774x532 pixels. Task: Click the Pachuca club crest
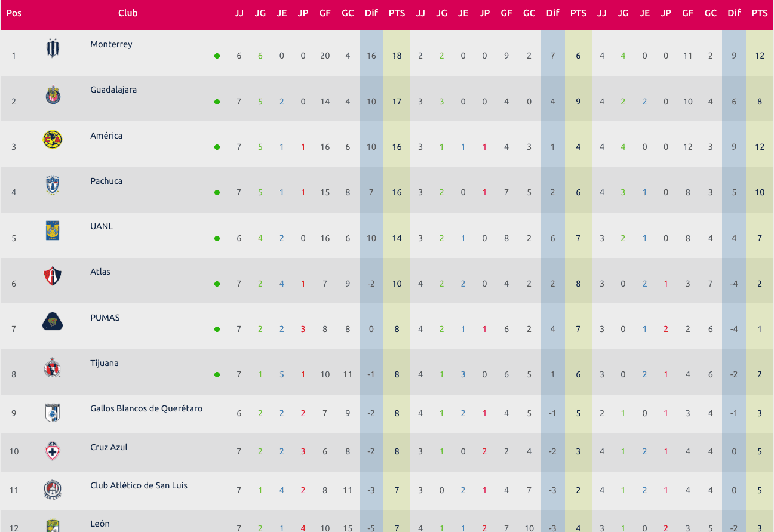(x=53, y=185)
